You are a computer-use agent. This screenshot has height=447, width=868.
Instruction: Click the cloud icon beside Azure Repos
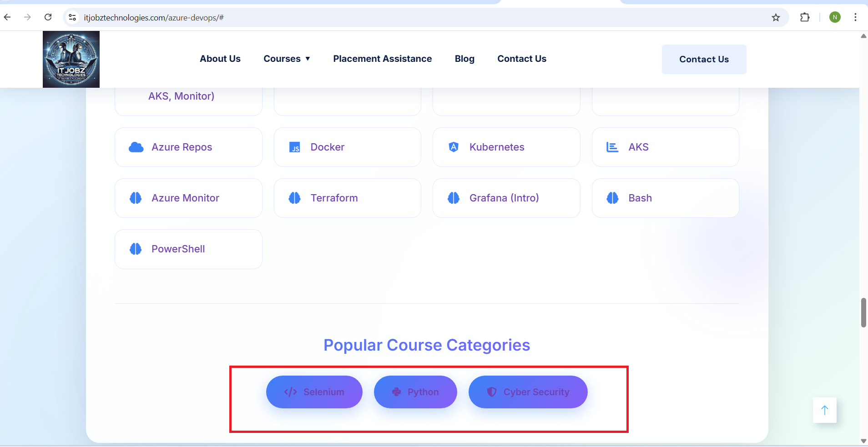(136, 147)
